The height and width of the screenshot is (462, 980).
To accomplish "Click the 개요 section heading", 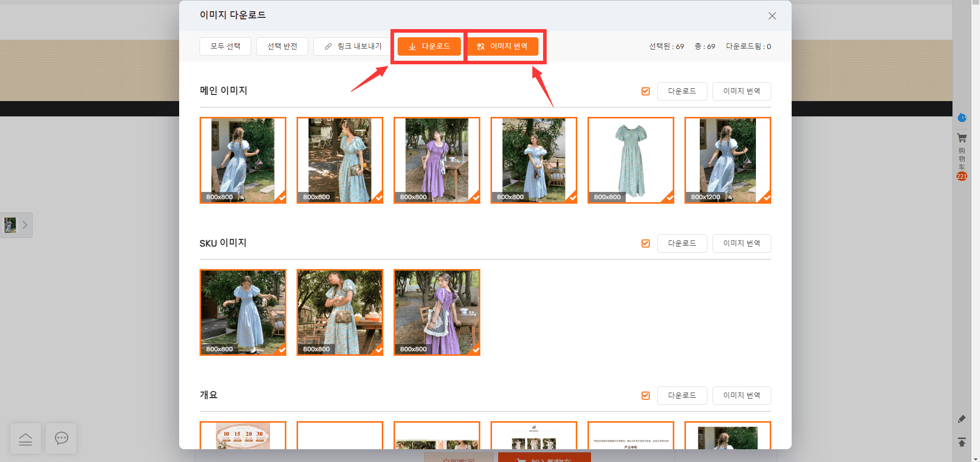I will click(x=209, y=395).
